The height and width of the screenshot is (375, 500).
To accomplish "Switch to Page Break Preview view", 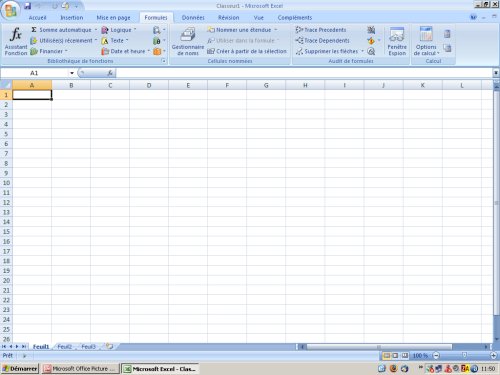I will tap(405, 356).
